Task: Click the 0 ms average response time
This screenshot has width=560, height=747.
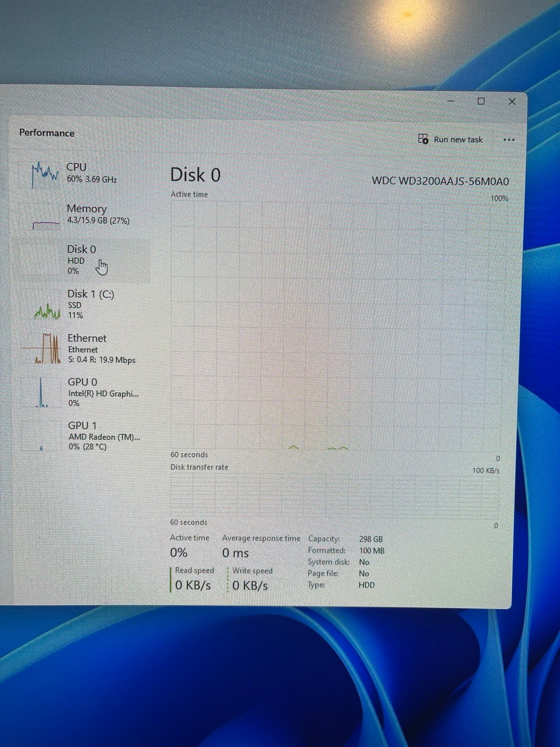Action: (x=235, y=553)
